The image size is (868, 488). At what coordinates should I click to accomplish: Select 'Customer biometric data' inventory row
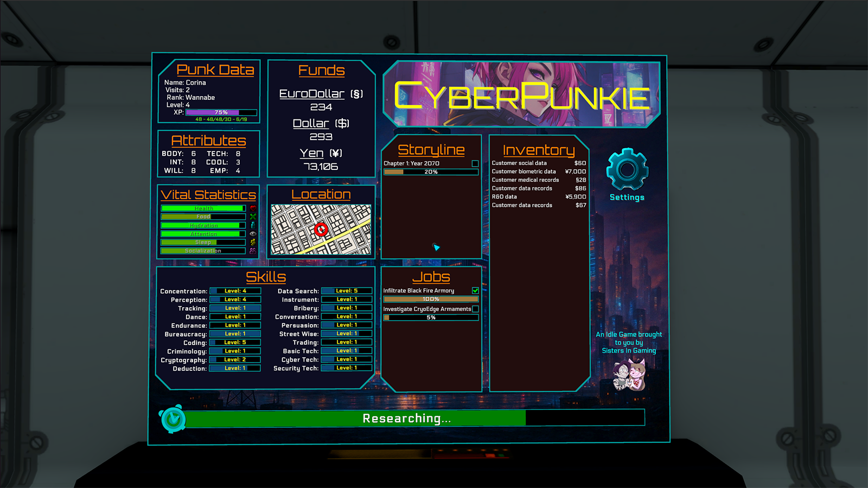[x=539, y=172]
